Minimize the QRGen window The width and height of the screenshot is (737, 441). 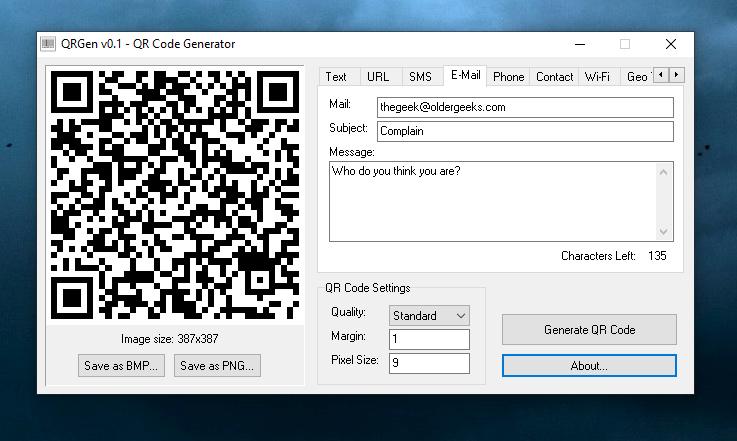[x=580, y=44]
